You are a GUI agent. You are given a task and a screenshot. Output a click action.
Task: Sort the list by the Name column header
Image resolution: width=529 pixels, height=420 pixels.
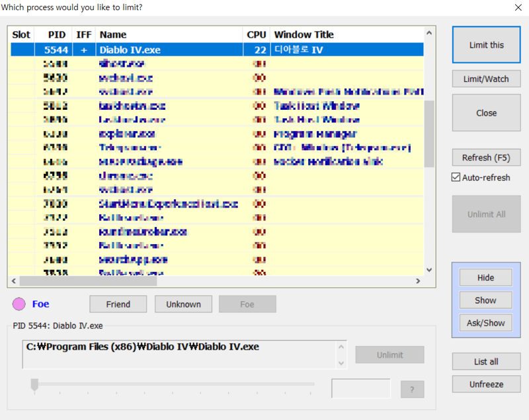point(169,35)
